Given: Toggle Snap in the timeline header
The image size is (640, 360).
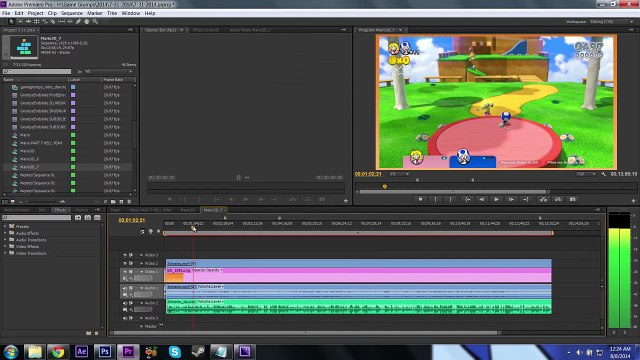Looking at the screenshot, I should (x=142, y=231).
